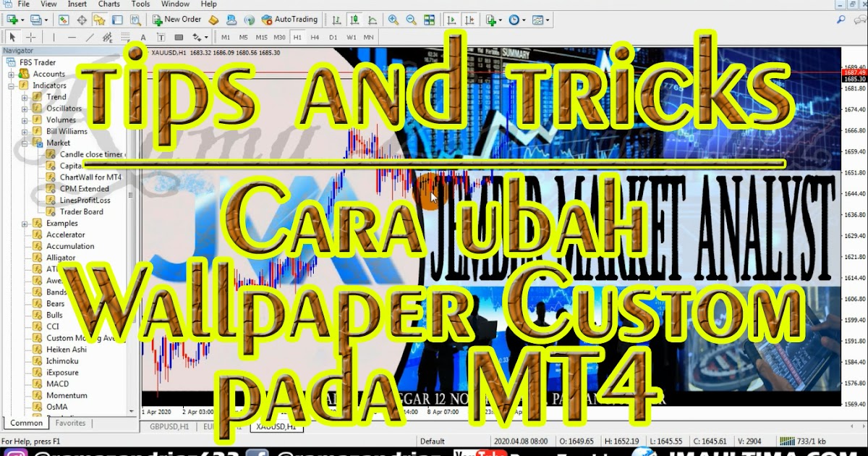The height and width of the screenshot is (456, 868).
Task: Switch timeframe to D1
Action: [x=333, y=37]
